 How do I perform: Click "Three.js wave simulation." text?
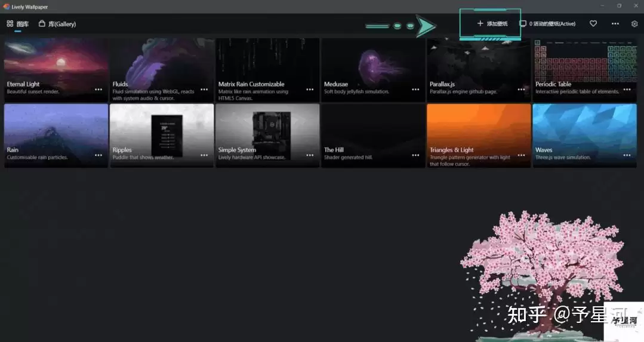(x=563, y=157)
